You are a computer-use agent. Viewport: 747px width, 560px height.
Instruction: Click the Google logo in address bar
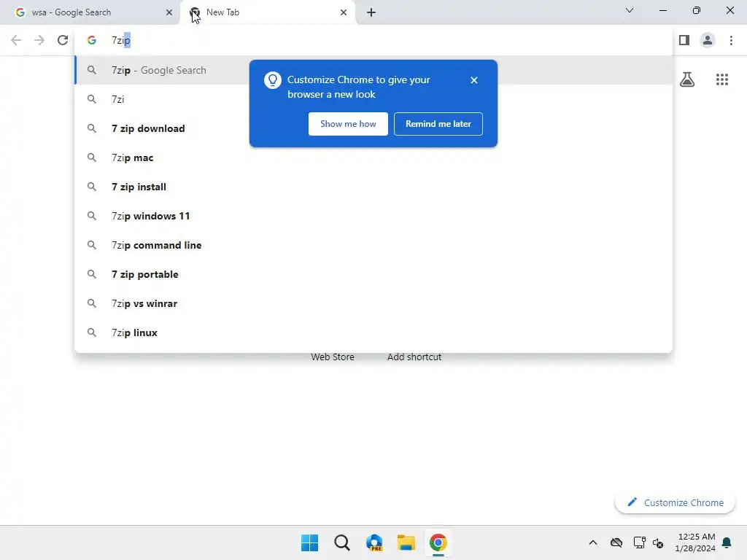click(x=92, y=41)
